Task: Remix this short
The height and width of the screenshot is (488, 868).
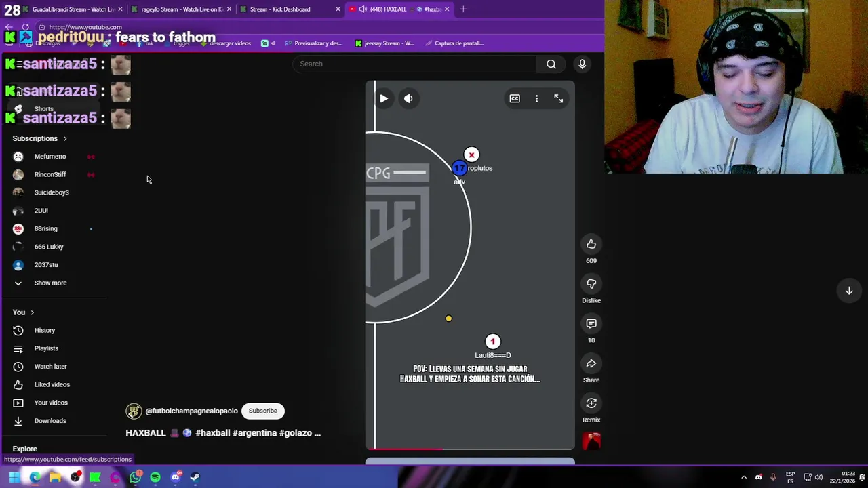Action: (591, 403)
